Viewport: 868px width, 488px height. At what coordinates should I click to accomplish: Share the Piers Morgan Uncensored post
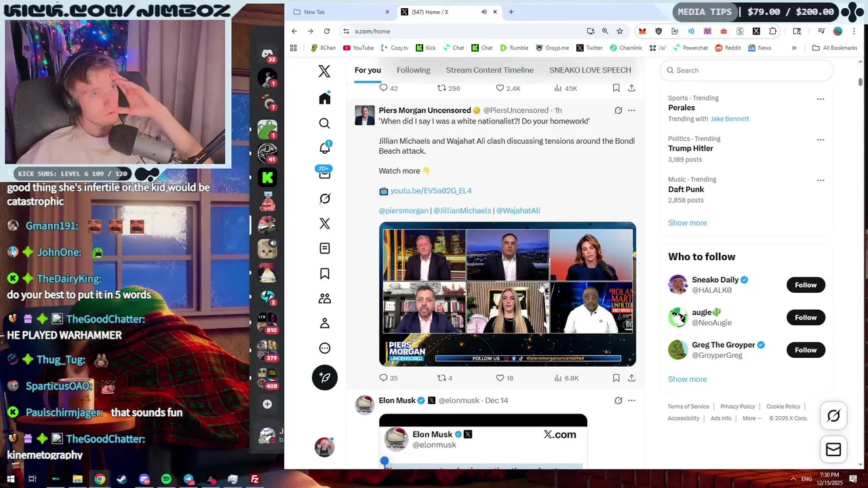631,378
